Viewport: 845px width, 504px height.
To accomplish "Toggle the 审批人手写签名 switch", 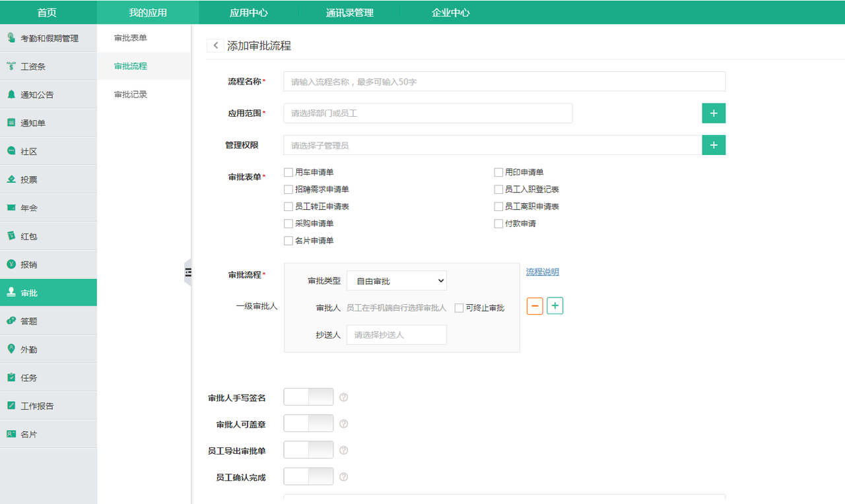I will click(x=308, y=397).
